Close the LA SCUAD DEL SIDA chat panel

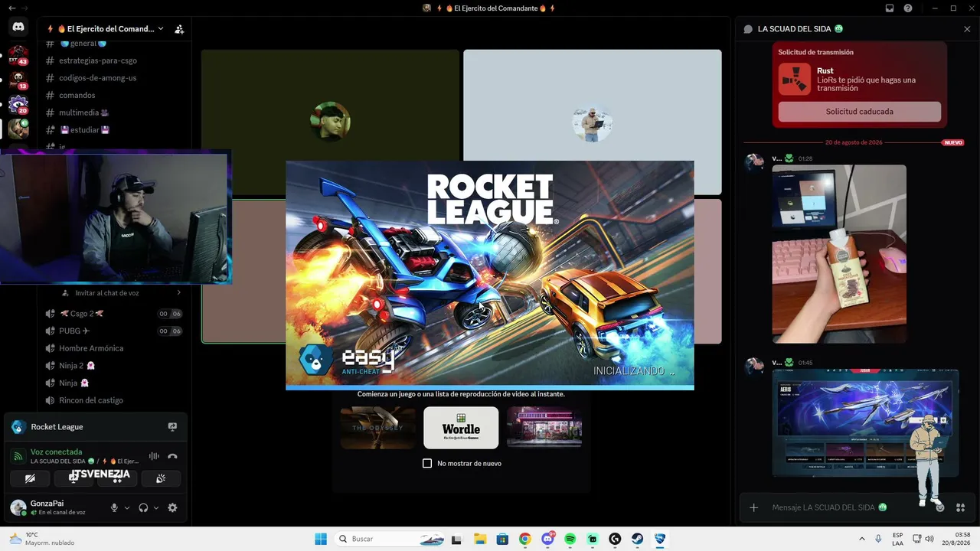(967, 29)
